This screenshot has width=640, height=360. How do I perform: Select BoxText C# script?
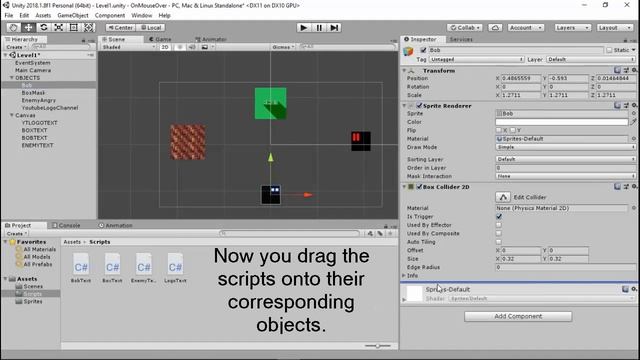point(112,268)
